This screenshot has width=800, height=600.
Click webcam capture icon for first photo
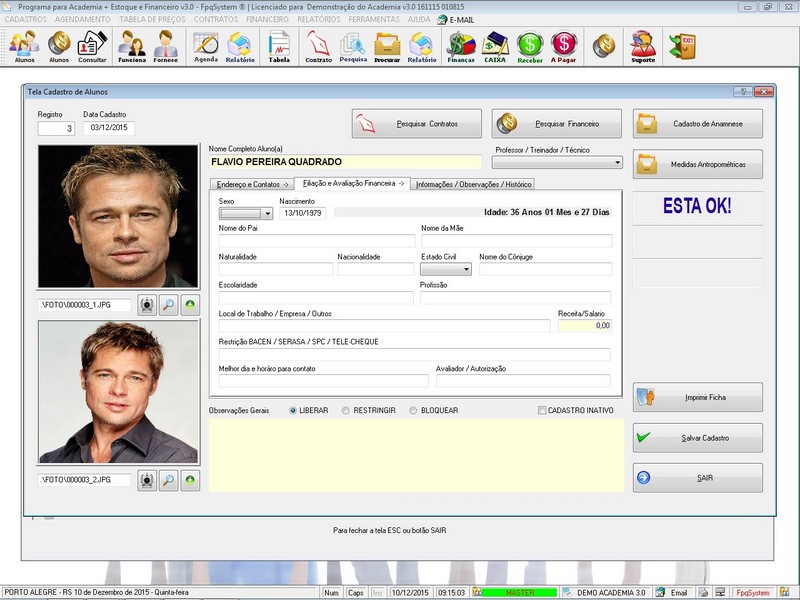coord(147,305)
